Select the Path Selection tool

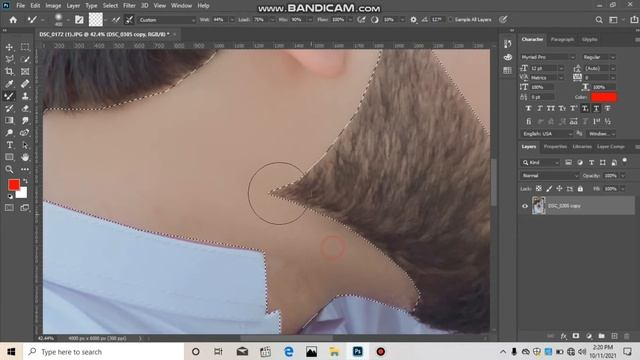25,145
